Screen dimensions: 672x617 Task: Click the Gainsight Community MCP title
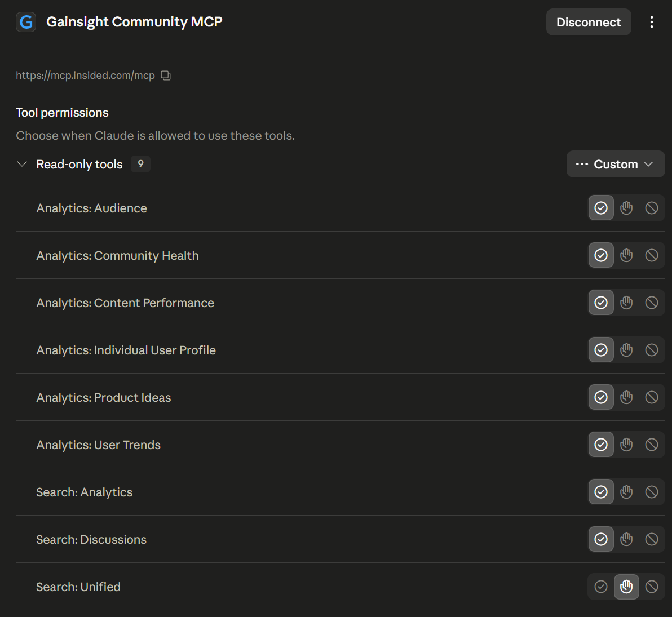(134, 22)
